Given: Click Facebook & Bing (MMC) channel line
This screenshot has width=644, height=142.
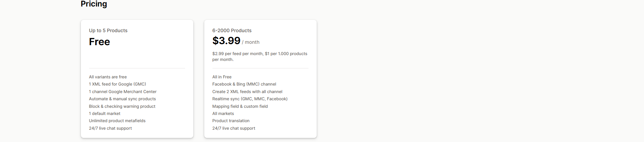Looking at the screenshot, I should point(244,84).
